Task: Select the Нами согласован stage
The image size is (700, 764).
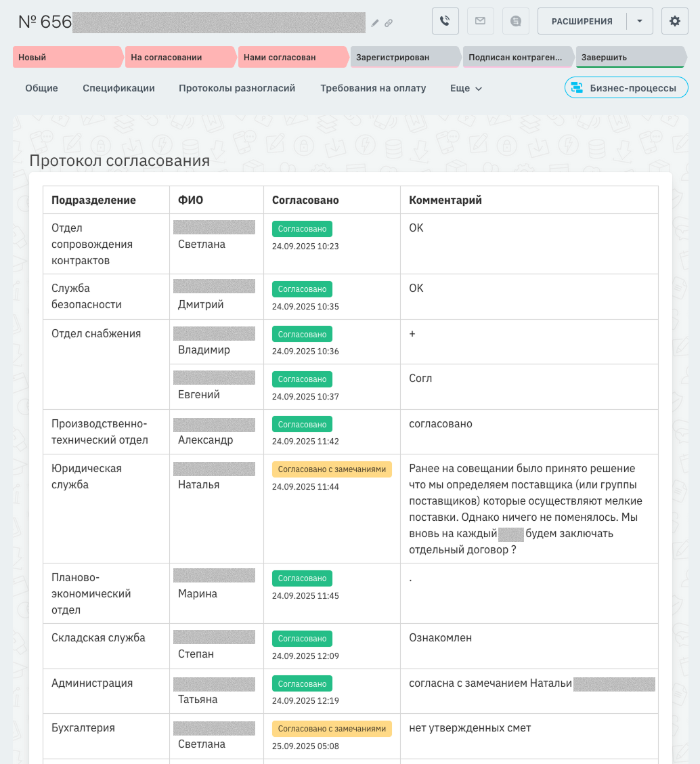Action: coord(292,58)
